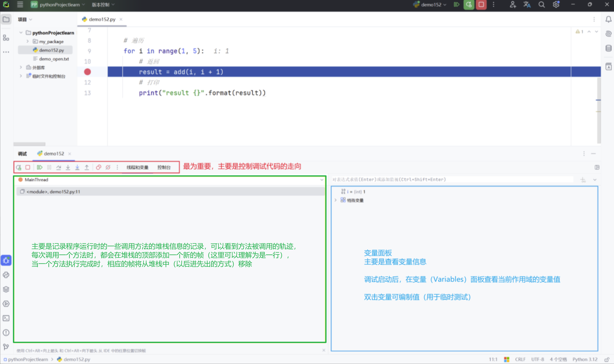
Task: Click Python 3.12 interpreter in status bar
Action: coord(585,359)
